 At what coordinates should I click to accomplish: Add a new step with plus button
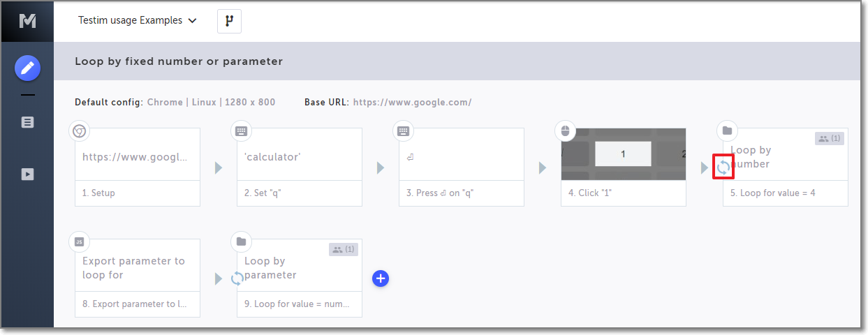pos(381,278)
